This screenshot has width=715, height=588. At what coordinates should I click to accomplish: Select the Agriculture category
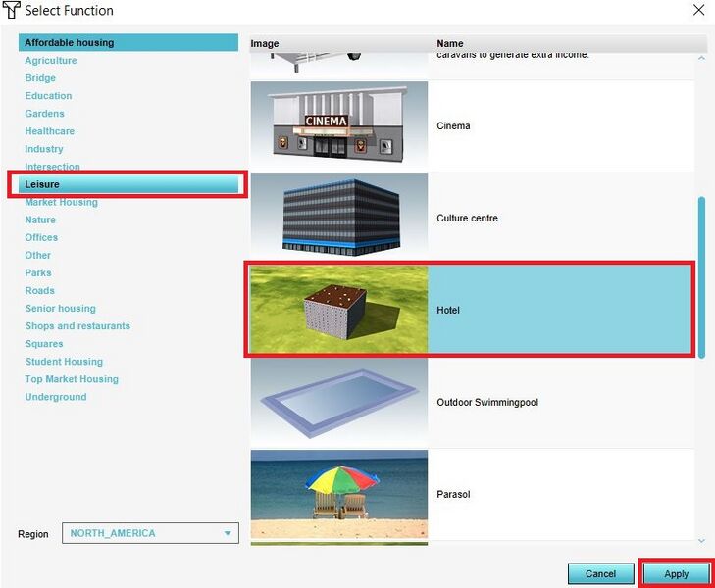tap(51, 61)
